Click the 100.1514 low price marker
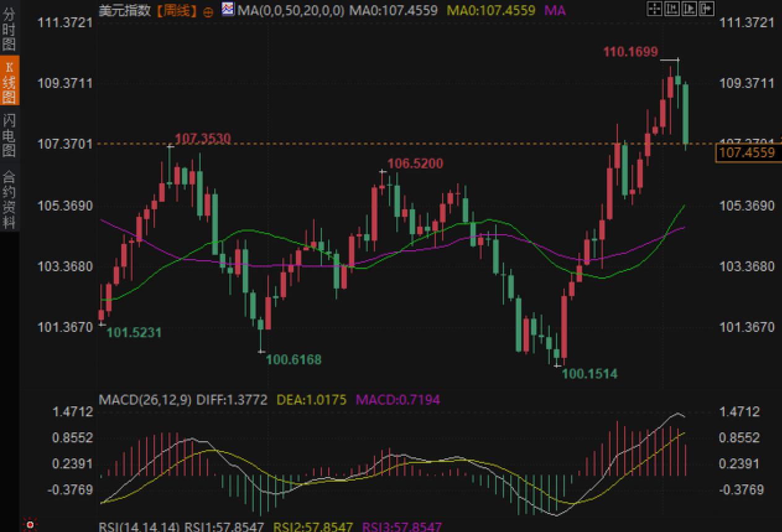Screen dimensions: 782x532 coord(589,373)
